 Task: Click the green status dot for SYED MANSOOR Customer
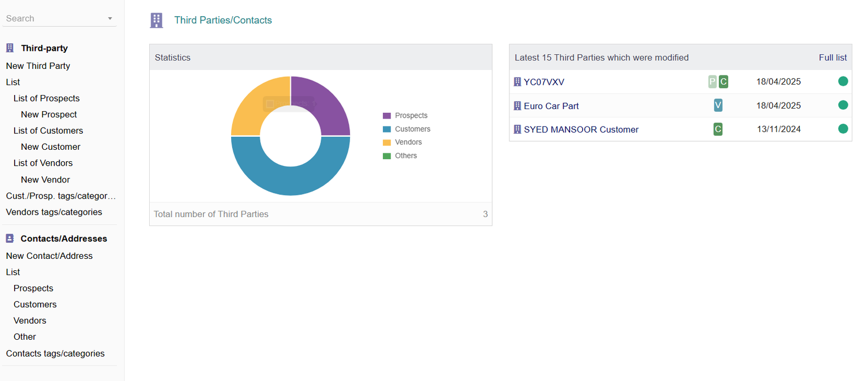(843, 129)
